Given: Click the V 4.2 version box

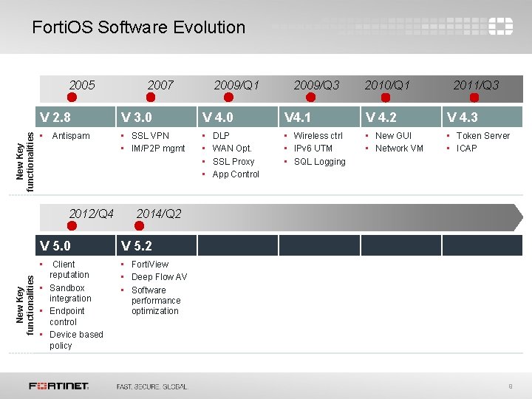Looking at the screenshot, I should pos(401,117).
